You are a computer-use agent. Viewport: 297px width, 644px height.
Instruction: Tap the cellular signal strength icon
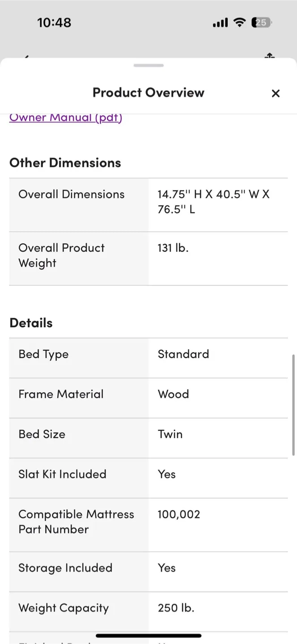point(220,22)
